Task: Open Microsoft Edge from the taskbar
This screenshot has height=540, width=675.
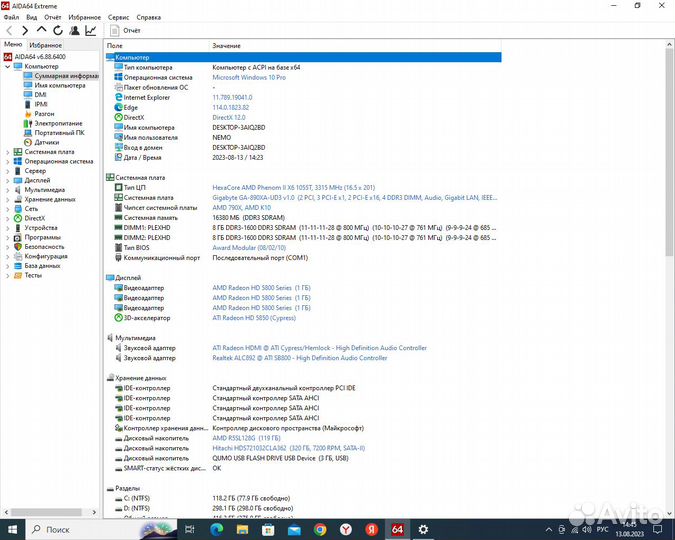Action: 217,530
